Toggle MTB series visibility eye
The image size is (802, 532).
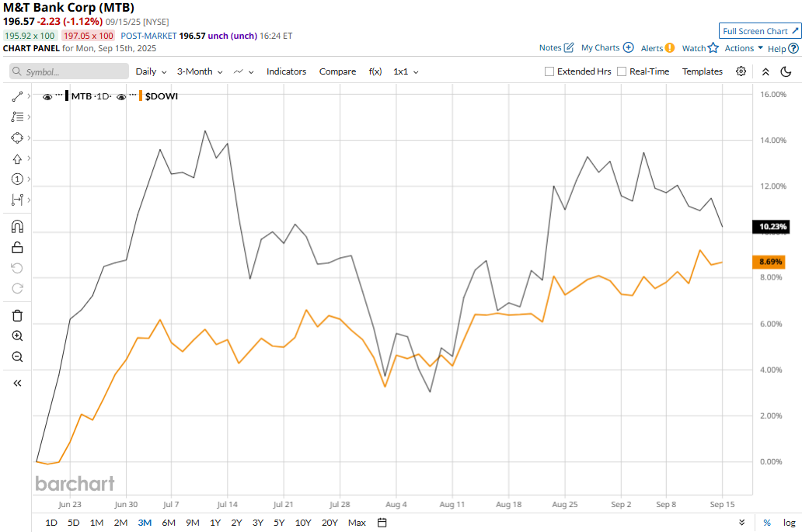click(47, 96)
